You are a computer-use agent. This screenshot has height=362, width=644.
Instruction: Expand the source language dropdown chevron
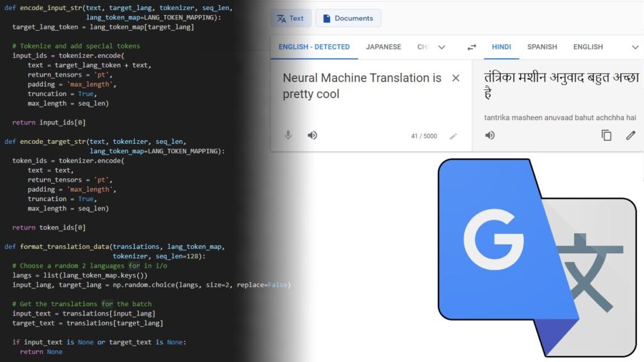click(x=441, y=47)
